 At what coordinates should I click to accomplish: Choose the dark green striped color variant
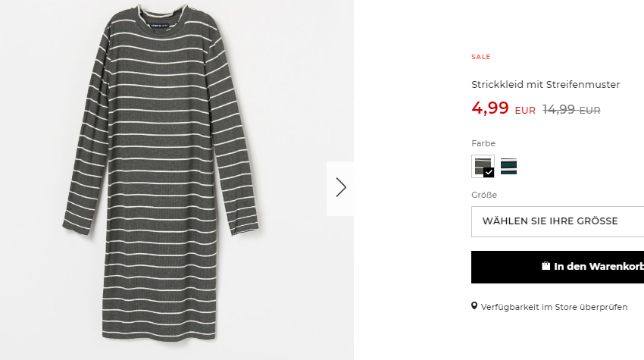pyautogui.click(x=508, y=167)
